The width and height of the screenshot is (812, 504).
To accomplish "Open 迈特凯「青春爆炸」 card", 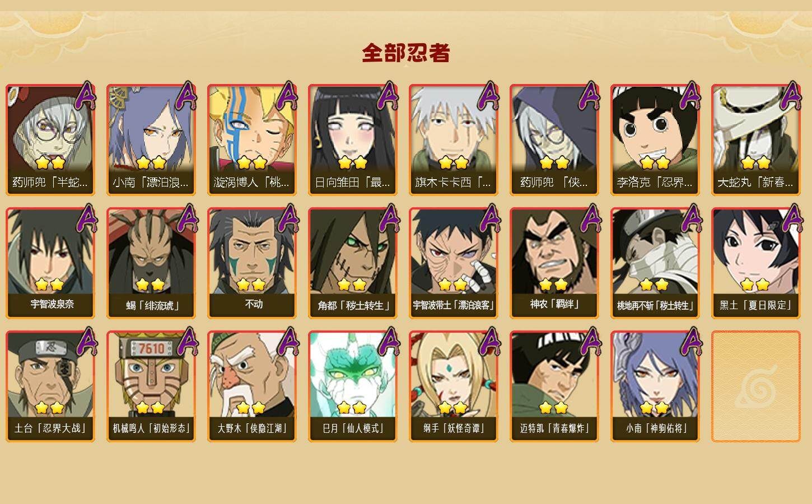I will tap(554, 386).
